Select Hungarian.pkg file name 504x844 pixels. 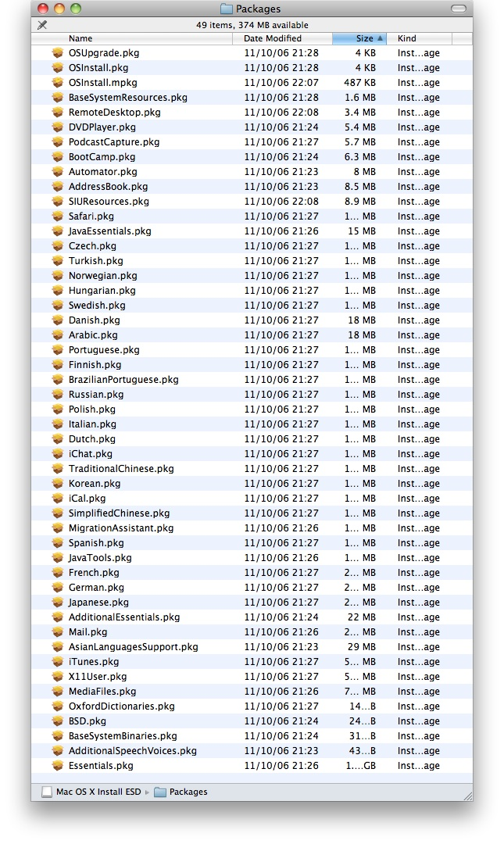click(102, 290)
